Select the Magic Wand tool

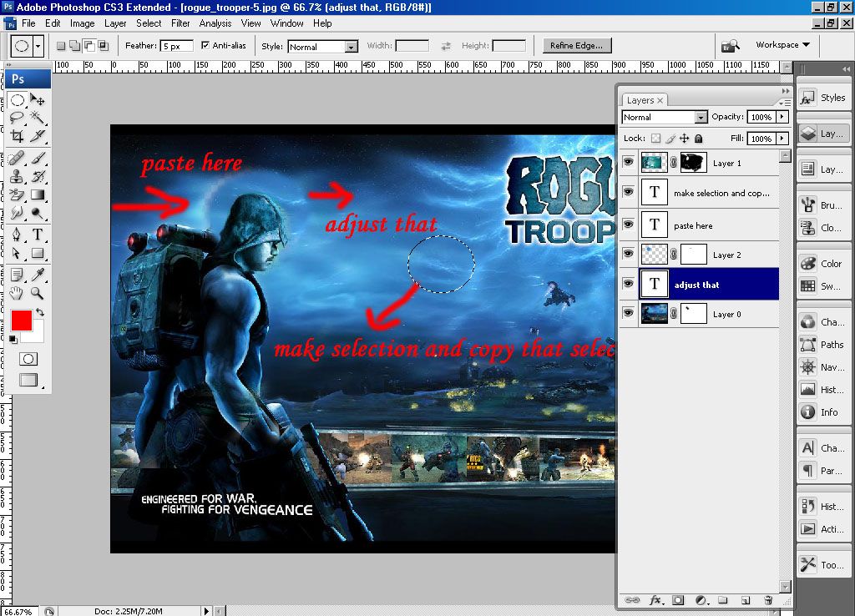(x=37, y=117)
